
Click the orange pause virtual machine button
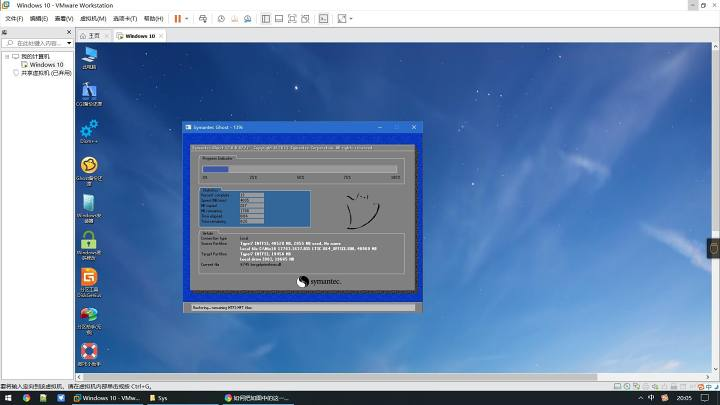pyautogui.click(x=178, y=19)
